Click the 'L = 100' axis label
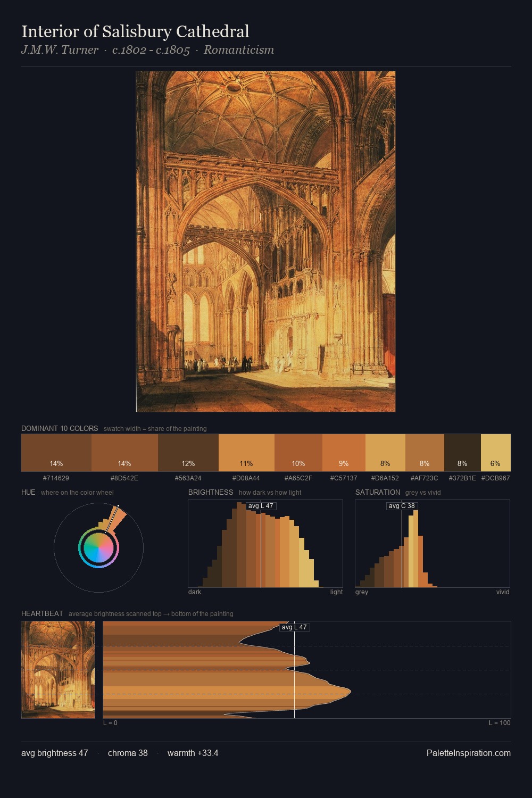The height and width of the screenshot is (798, 532). (500, 723)
